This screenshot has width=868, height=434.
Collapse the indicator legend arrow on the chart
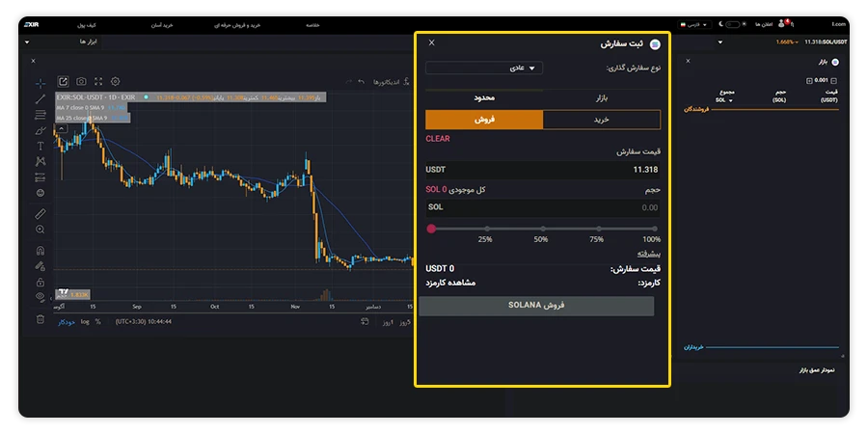pyautogui.click(x=61, y=128)
